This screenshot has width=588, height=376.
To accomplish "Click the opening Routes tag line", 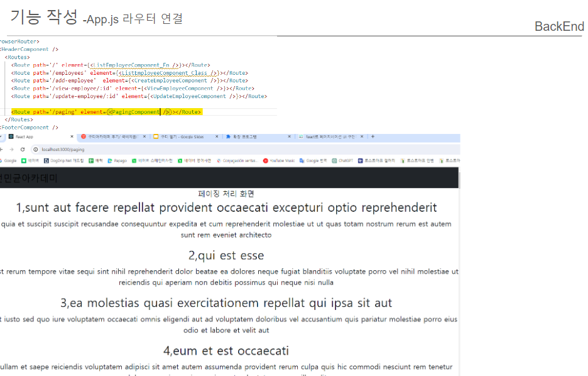I will pos(17,57).
